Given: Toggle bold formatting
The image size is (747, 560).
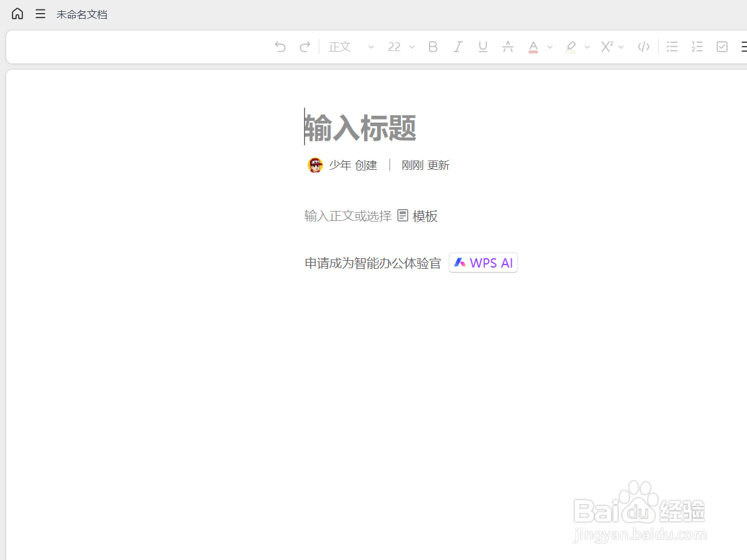Looking at the screenshot, I should point(433,47).
